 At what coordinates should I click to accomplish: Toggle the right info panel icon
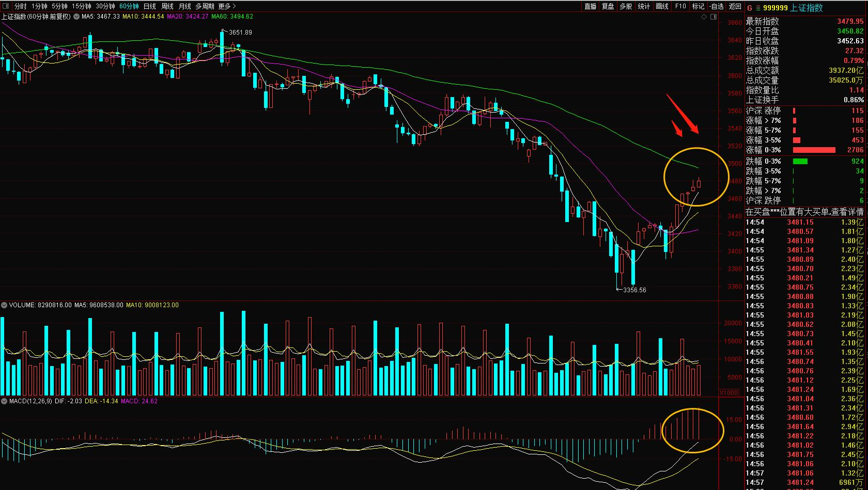714,17
